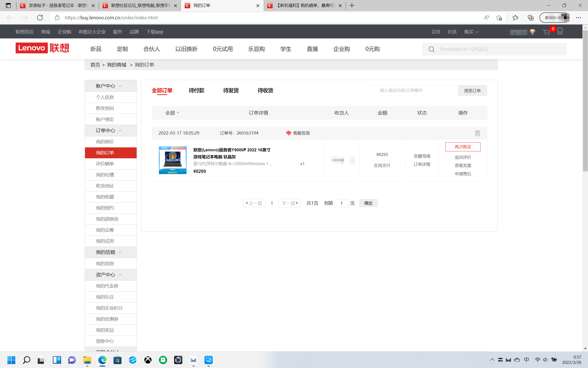Open the Widgets taskbar icon
Screen dimensions: 588x368
coord(57,360)
